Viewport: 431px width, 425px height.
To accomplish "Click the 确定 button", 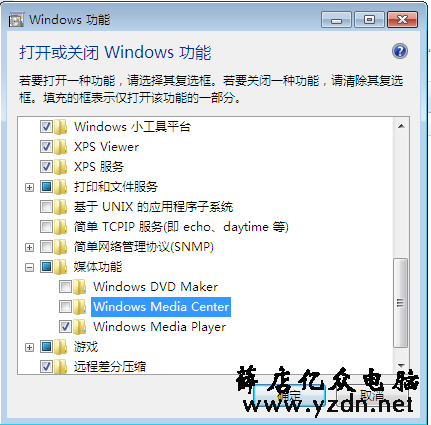I will pos(289,396).
